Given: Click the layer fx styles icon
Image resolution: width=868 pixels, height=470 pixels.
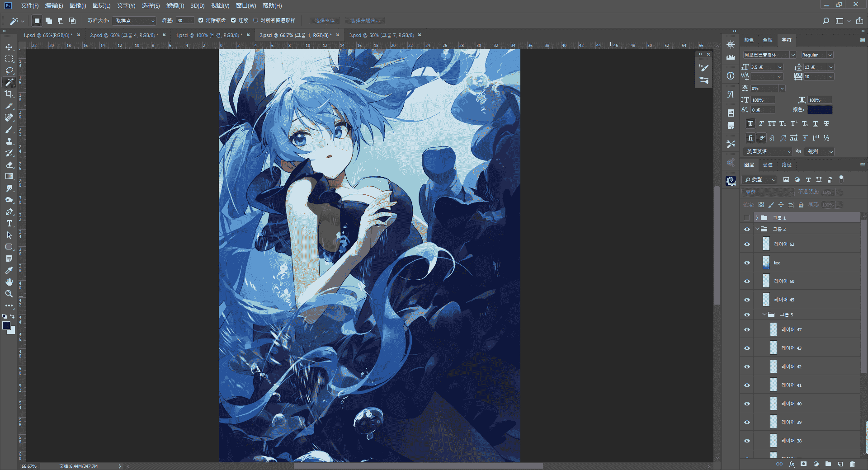Looking at the screenshot, I should click(792, 464).
